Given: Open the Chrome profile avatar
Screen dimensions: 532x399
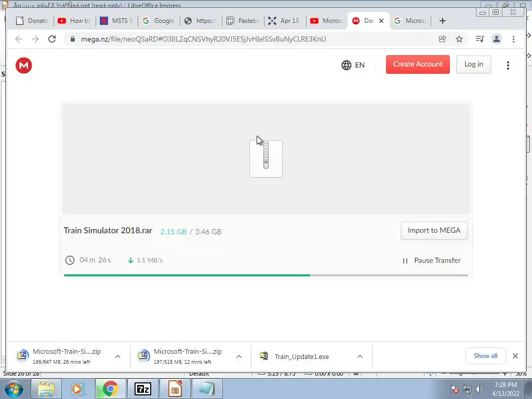Looking at the screenshot, I should [497, 39].
